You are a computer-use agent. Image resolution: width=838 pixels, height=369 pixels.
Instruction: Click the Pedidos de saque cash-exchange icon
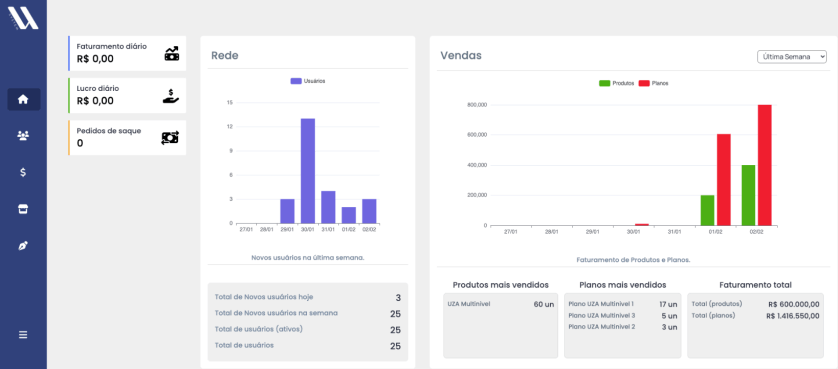point(170,137)
